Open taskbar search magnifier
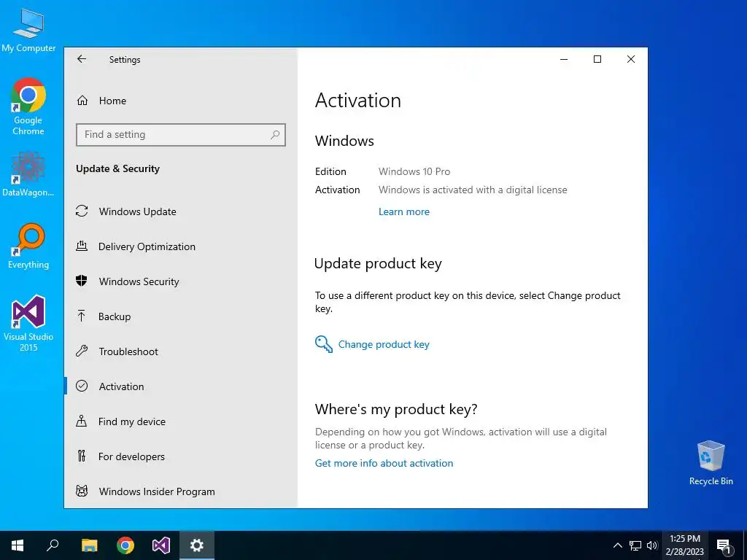Viewport: 747px width, 560px height. click(x=53, y=545)
